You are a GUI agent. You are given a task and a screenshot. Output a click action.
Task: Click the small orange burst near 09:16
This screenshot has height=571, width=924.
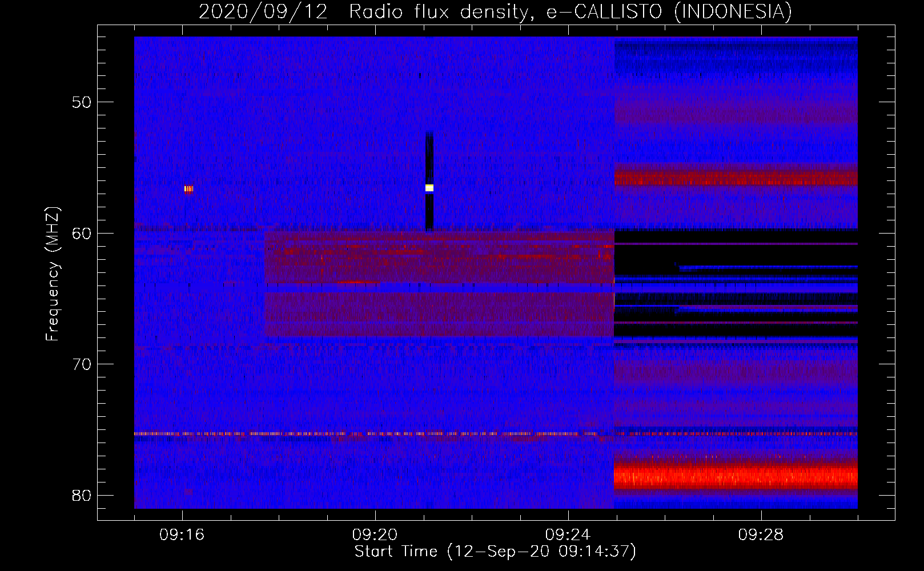[x=188, y=189]
